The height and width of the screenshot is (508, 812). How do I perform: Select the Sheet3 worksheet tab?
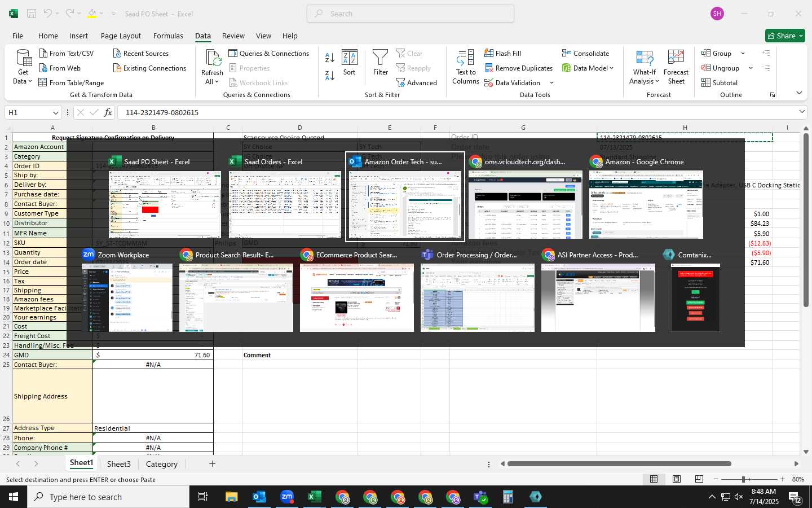pyautogui.click(x=119, y=464)
